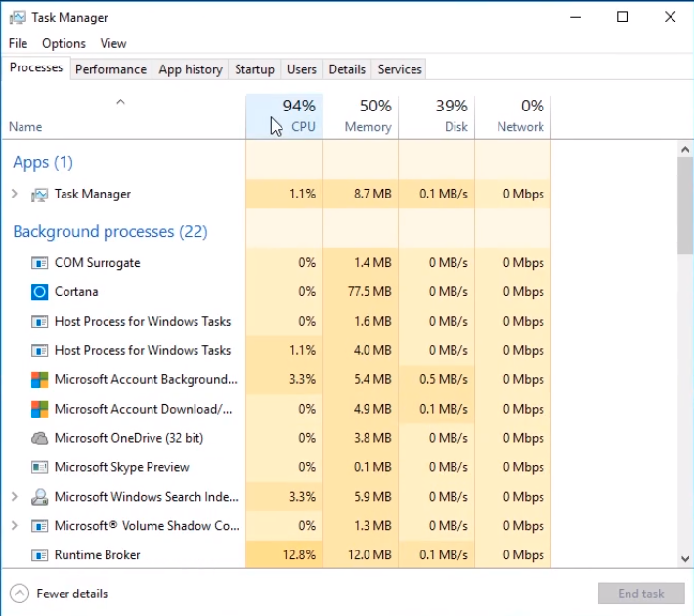Sort by the Memory column header
694x616 pixels.
361,117
